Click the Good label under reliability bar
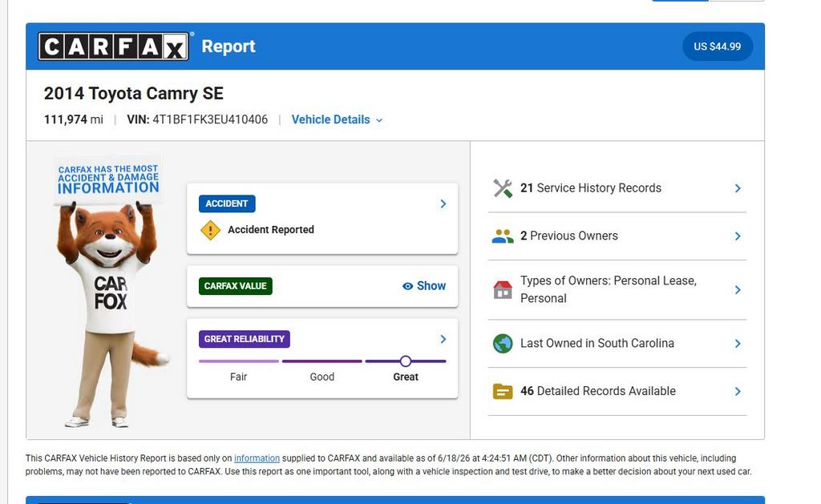Screen dimensions: 821x504 [x=322, y=377]
